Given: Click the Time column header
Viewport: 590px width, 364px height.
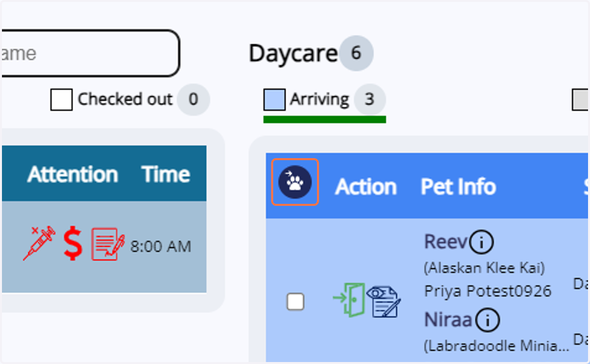Looking at the screenshot, I should (x=166, y=174).
